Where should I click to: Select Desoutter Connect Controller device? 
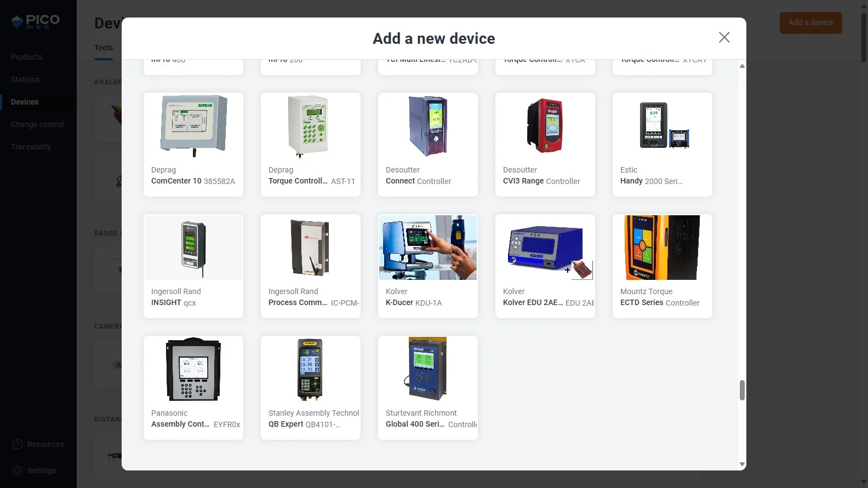[428, 145]
